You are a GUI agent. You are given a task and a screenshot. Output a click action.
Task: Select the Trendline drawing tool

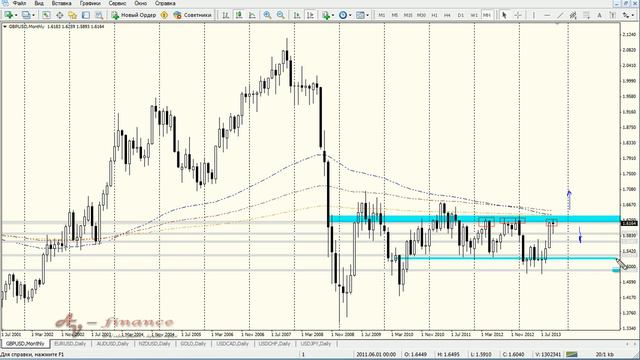tap(560, 15)
